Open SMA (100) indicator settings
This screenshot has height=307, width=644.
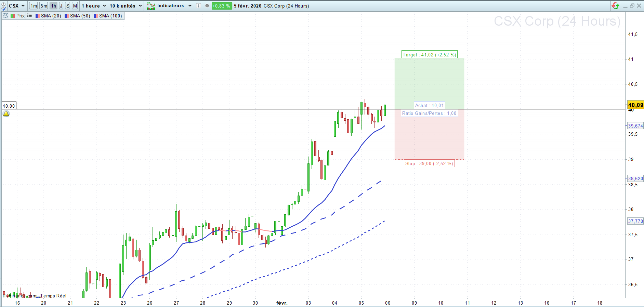pos(108,16)
